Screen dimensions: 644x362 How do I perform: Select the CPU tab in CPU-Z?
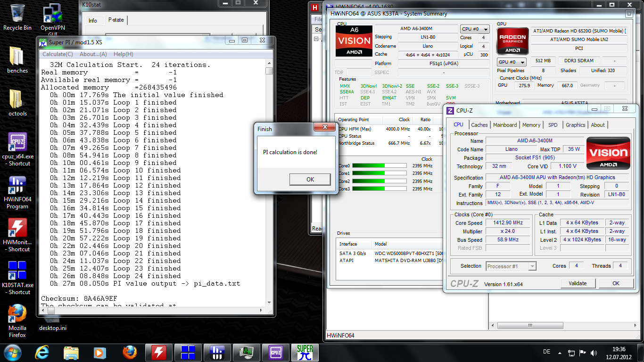click(x=458, y=124)
